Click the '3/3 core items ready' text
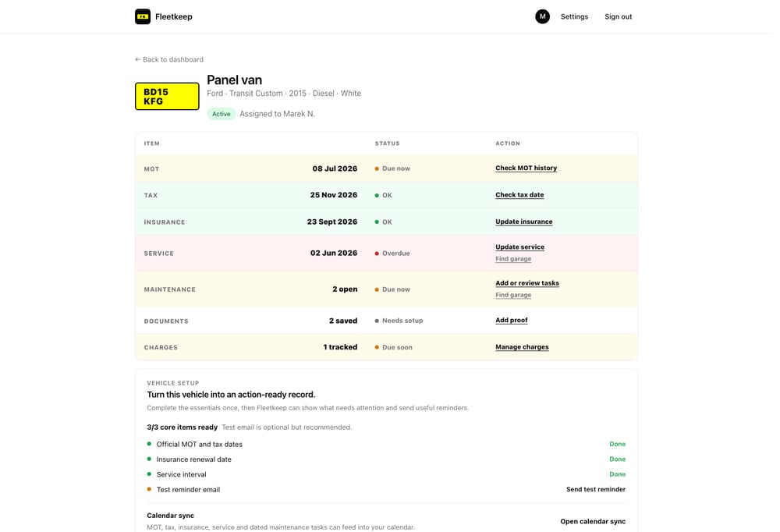This screenshot has height=532, width=780. [x=182, y=427]
